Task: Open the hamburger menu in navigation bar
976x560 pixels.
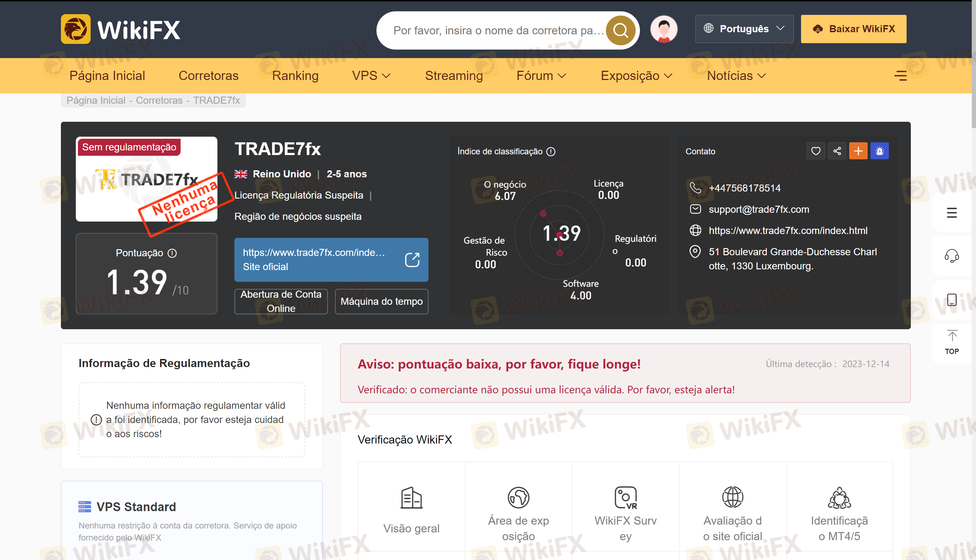Action: coord(900,76)
